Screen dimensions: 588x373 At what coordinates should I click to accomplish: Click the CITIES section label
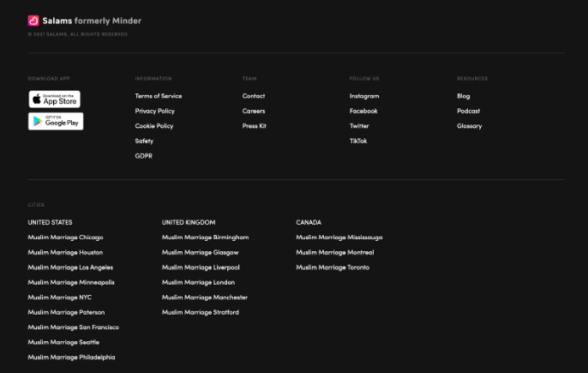[36, 205]
